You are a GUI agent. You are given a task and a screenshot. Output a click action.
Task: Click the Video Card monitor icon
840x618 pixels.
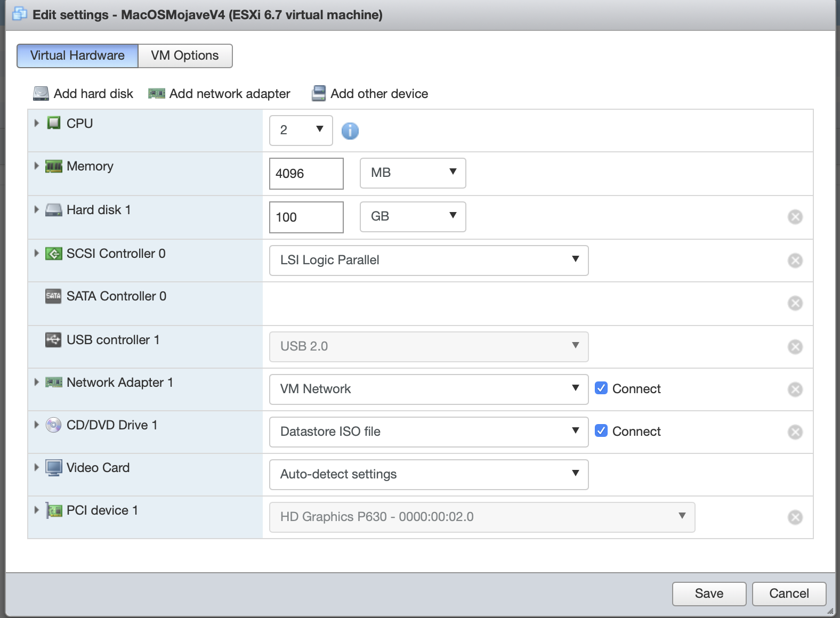coord(54,468)
